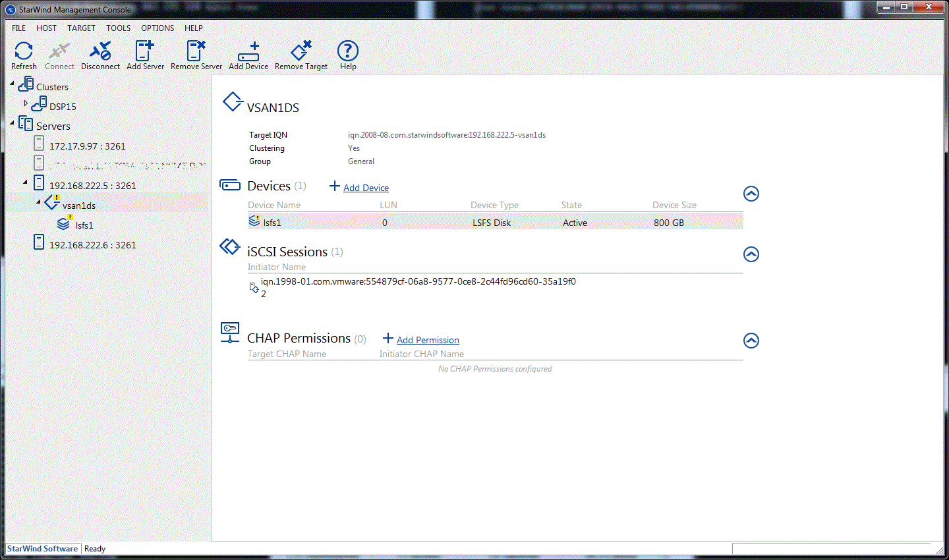Image resolution: width=949 pixels, height=560 pixels.
Task: Select server 172.17.9.97 : 3261
Action: coord(88,146)
